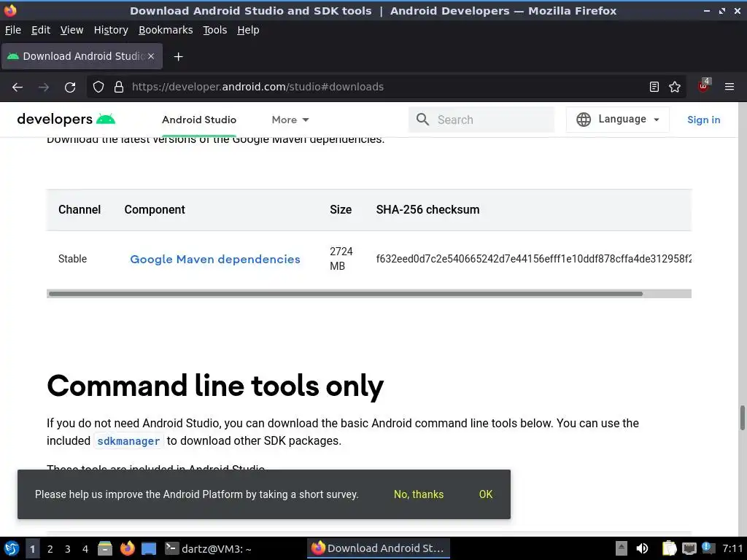The width and height of the screenshot is (747, 560).
Task: Switch to workspace 1
Action: [32, 549]
